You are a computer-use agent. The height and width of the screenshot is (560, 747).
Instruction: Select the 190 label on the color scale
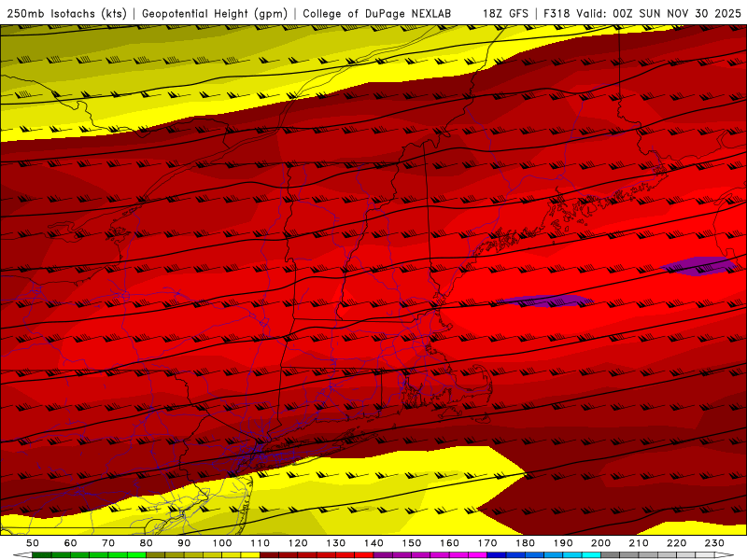pos(563,543)
